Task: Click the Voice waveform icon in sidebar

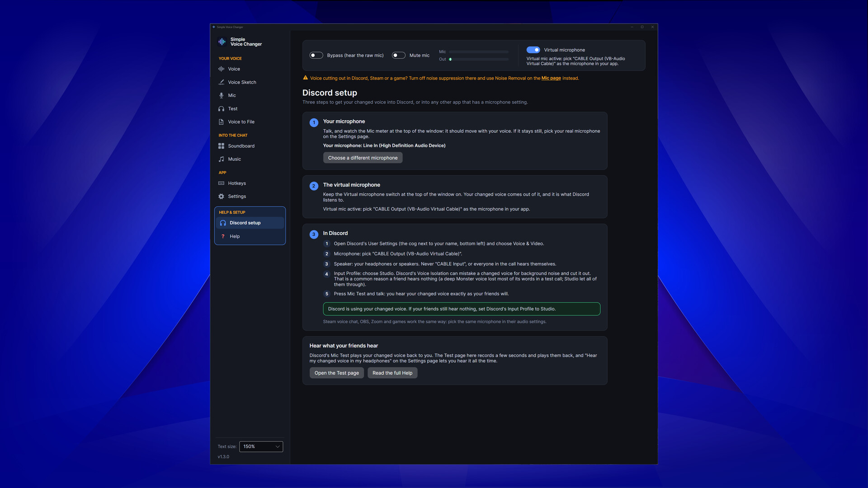Action: pyautogui.click(x=221, y=69)
